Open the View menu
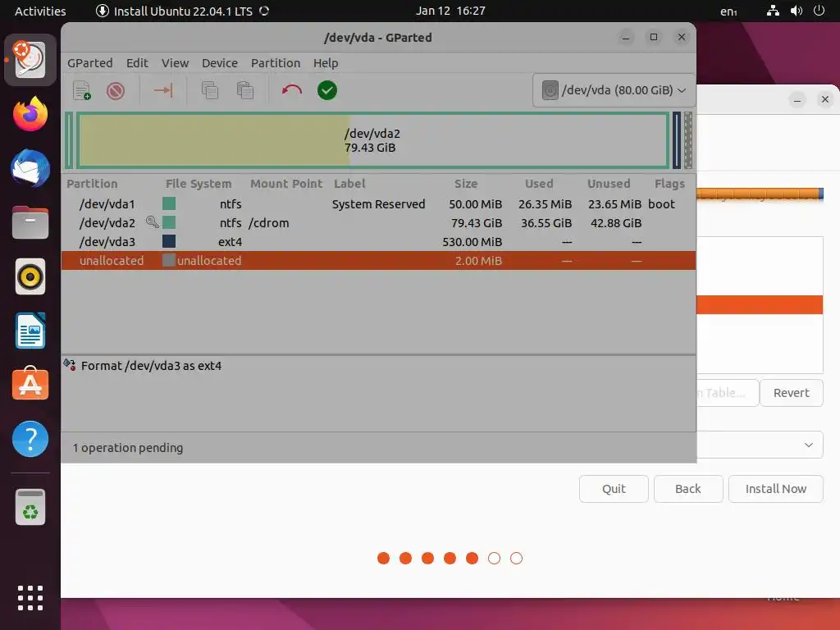840x630 pixels. 176,62
